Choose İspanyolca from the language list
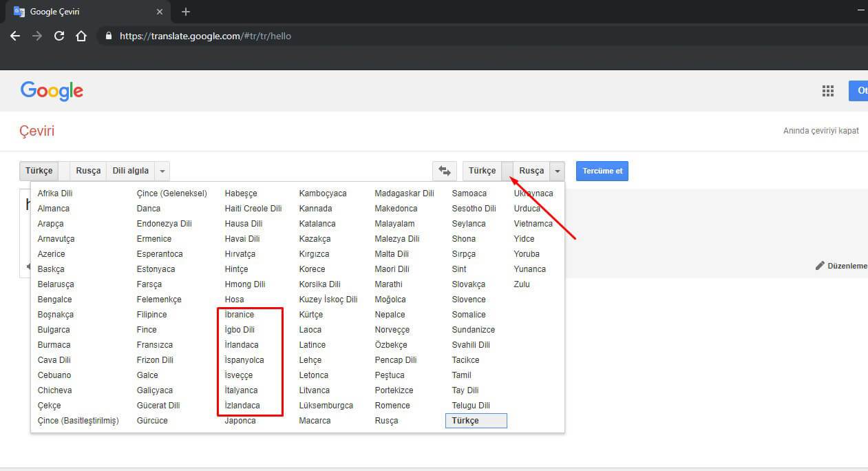 (244, 360)
